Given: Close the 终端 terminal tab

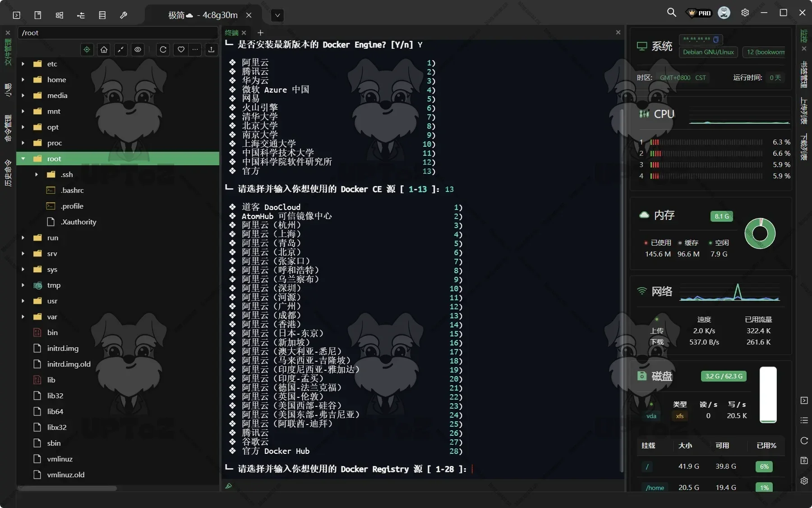Looking at the screenshot, I should (244, 33).
